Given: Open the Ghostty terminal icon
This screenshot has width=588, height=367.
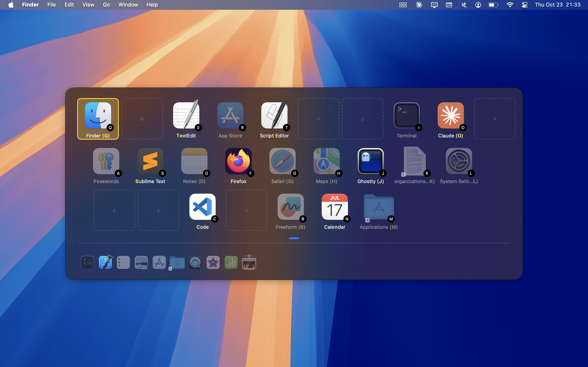Looking at the screenshot, I should (371, 161).
